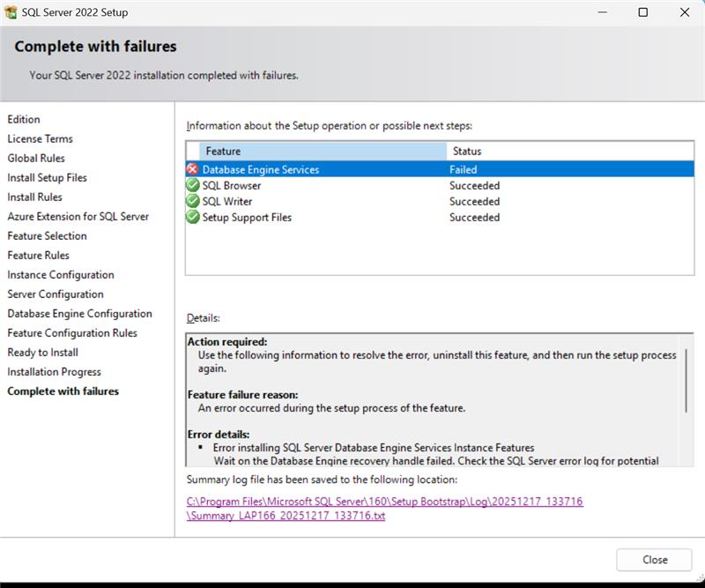Select Feature Selection in the navigation pane
The width and height of the screenshot is (705, 588).
(x=46, y=235)
